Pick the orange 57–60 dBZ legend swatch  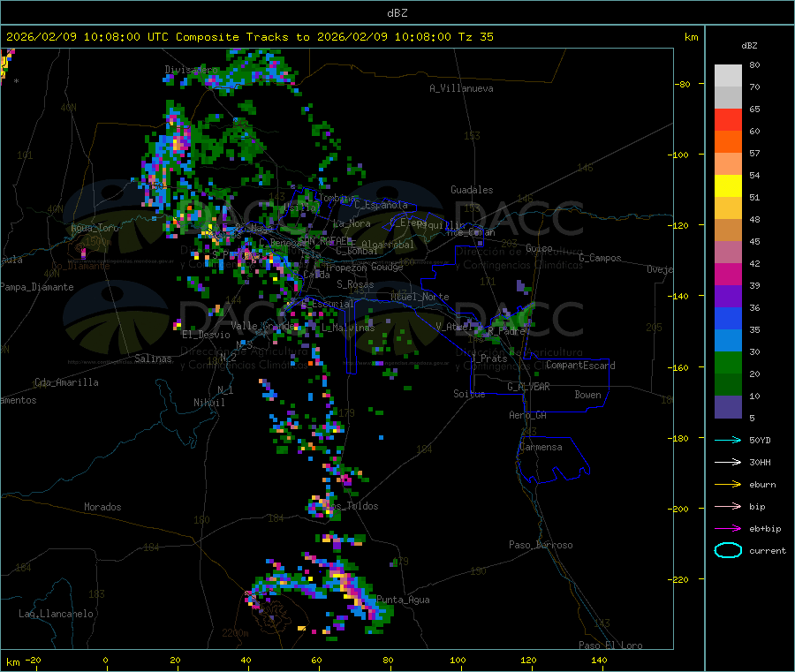click(x=728, y=142)
